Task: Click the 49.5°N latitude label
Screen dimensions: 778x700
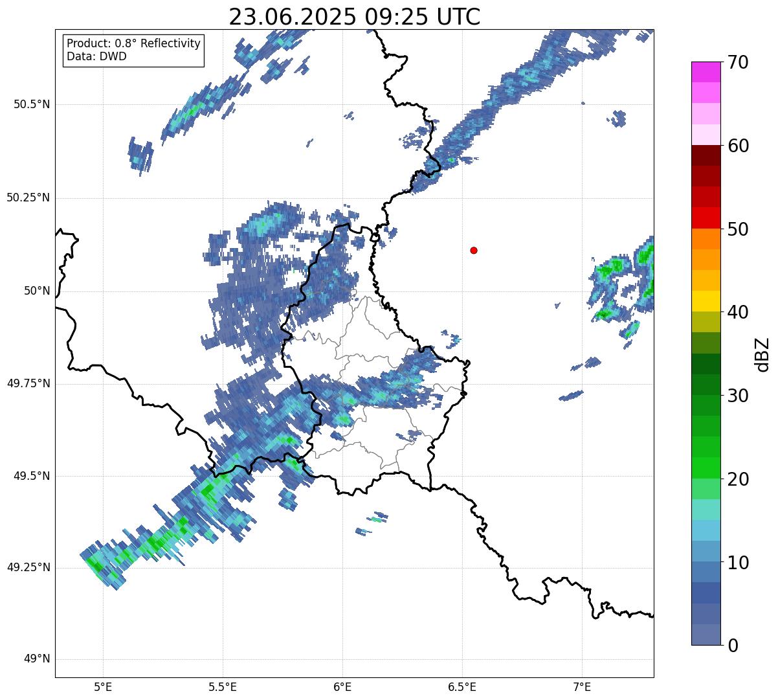Action: [x=32, y=477]
